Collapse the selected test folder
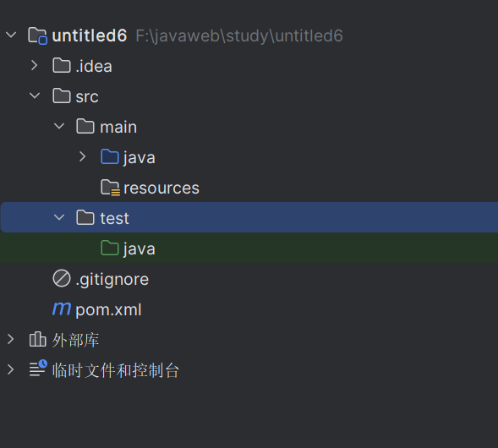The image size is (498, 448). (59, 217)
